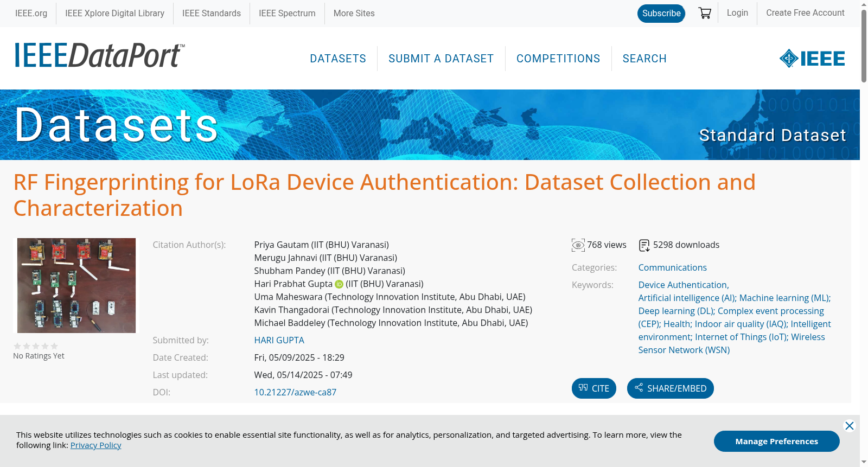Image resolution: width=868 pixels, height=467 pixels.
Task: Click the CITE button
Action: click(594, 388)
